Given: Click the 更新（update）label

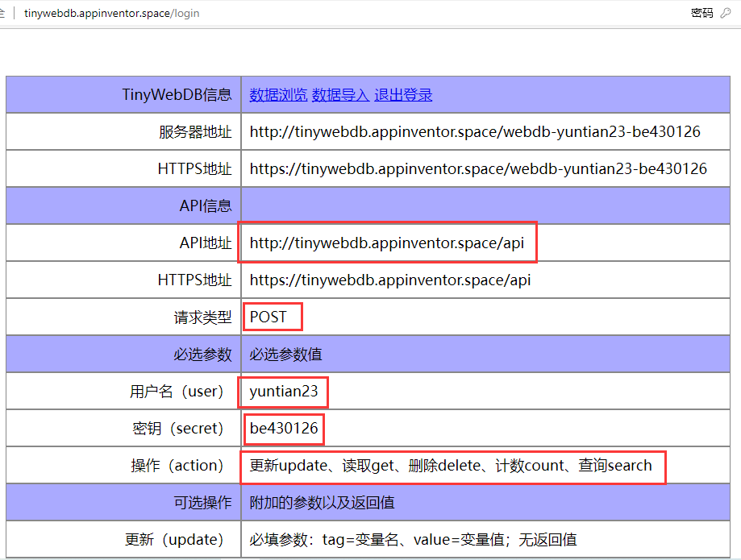Looking at the screenshot, I should coord(174,540).
